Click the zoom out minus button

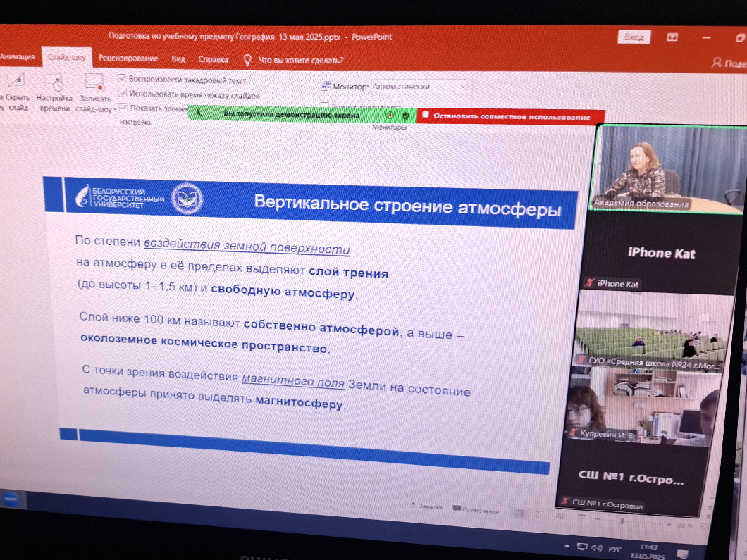598,520
